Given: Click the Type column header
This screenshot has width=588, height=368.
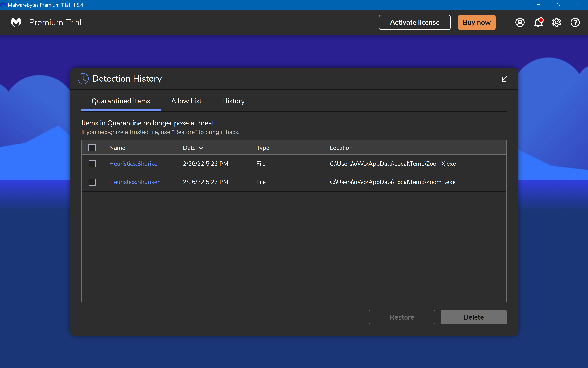Looking at the screenshot, I should click(x=263, y=148).
